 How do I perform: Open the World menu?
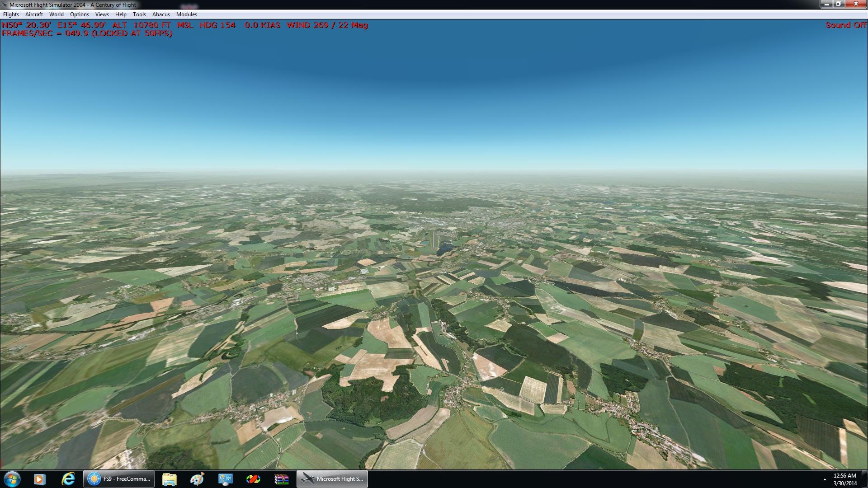(x=57, y=14)
